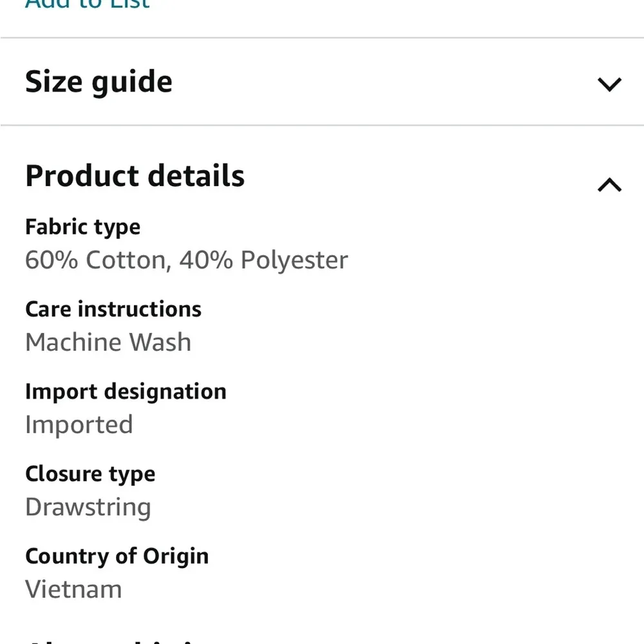This screenshot has height=644, width=644.
Task: Click the Care instructions label
Action: coord(113,309)
